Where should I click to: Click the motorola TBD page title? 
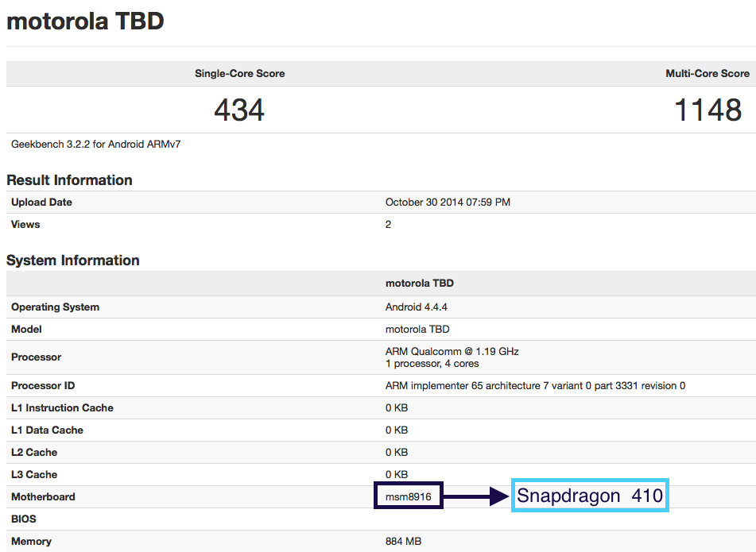click(85, 21)
